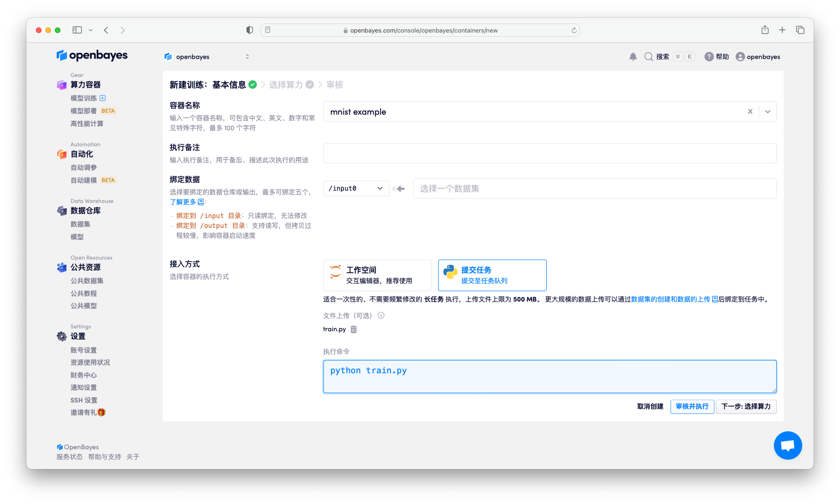Create new model training plus icon
Viewport: 840px width, 504px height.
coord(102,98)
